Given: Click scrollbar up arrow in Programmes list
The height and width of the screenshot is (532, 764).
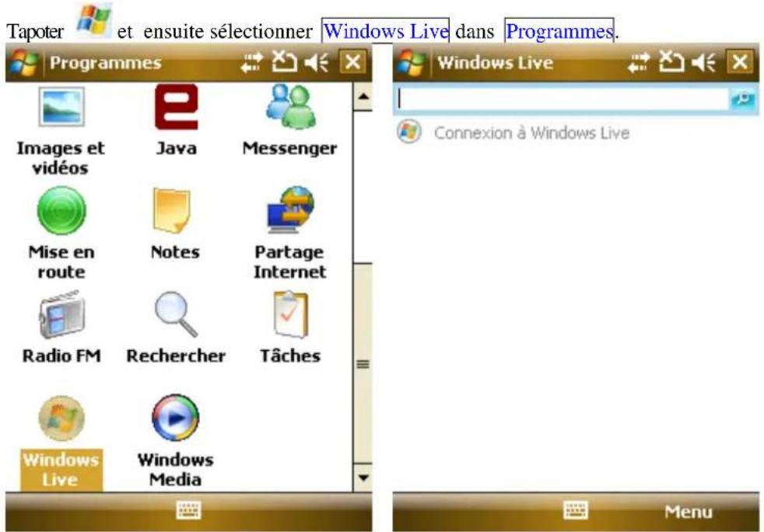Looking at the screenshot, I should tap(363, 96).
